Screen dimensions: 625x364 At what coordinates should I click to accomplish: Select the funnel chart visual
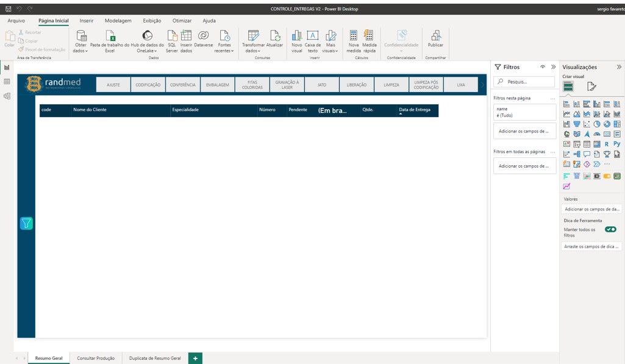click(x=577, y=124)
